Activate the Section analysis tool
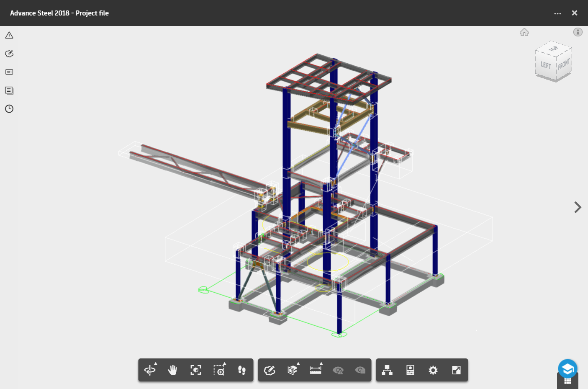 (293, 370)
